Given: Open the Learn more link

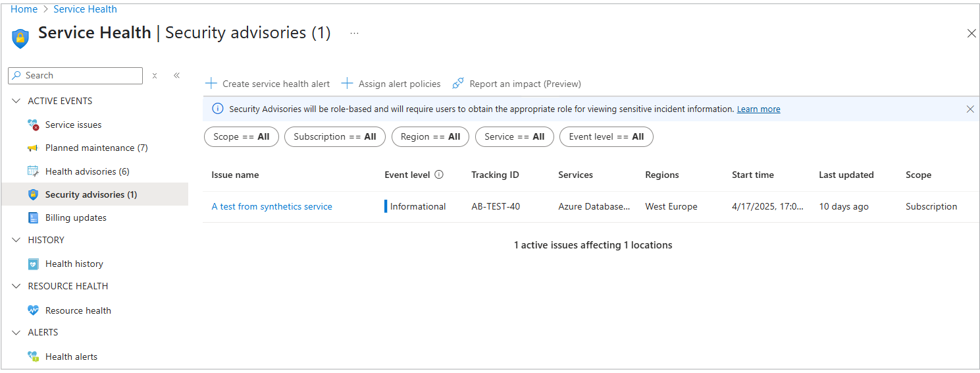Looking at the screenshot, I should (758, 109).
